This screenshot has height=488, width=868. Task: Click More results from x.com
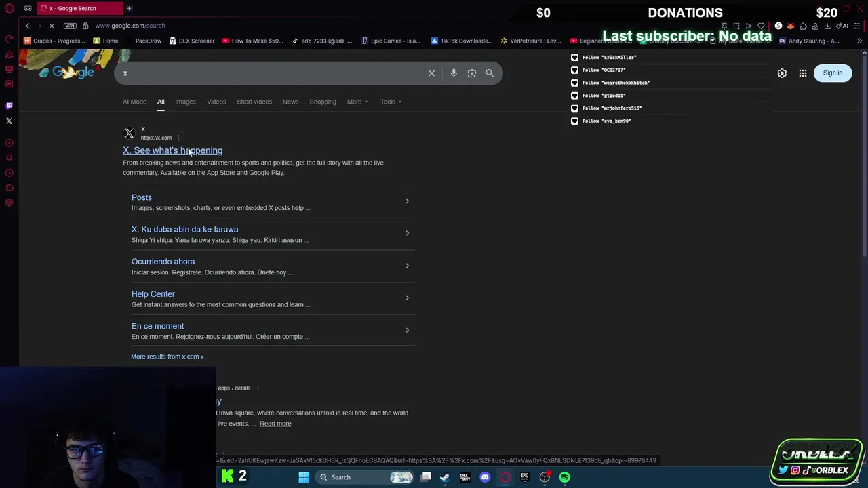167,357
